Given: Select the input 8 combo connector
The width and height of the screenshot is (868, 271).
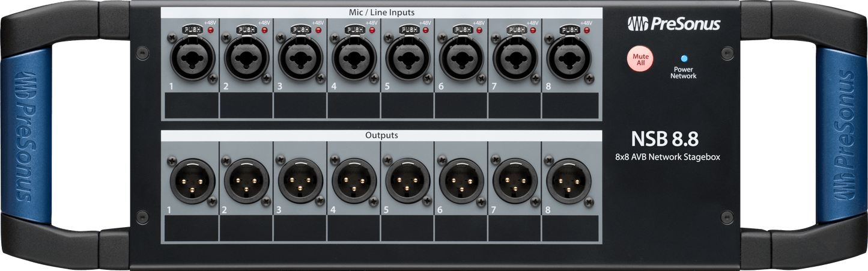Looking at the screenshot, I should pyautogui.click(x=568, y=59).
